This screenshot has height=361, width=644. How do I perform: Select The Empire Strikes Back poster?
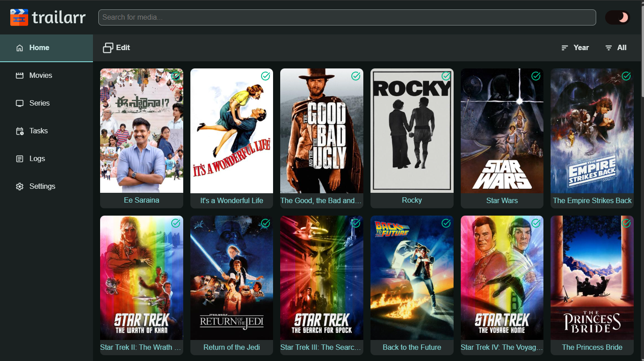[592, 131]
